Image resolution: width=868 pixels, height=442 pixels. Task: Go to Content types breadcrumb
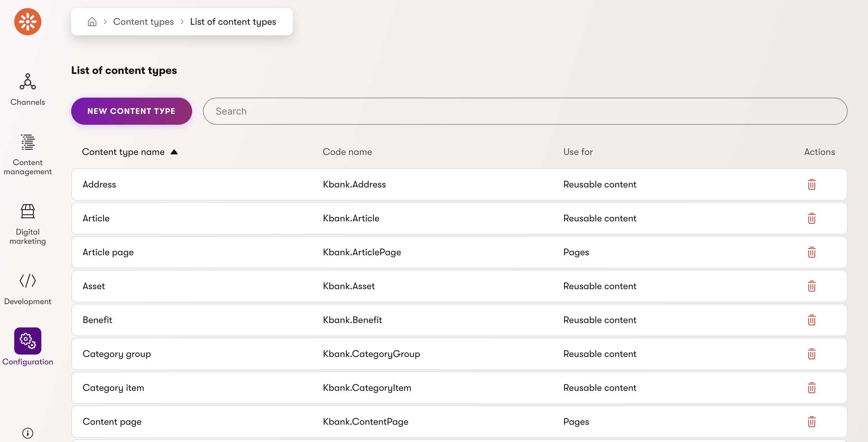coord(143,22)
